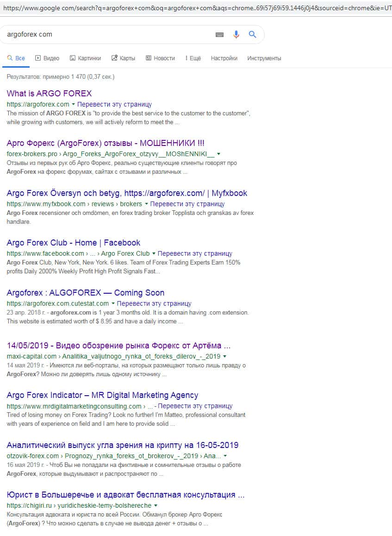Open Юрист в Большеречье и адвокат result
The image size is (392, 536).
[126, 495]
